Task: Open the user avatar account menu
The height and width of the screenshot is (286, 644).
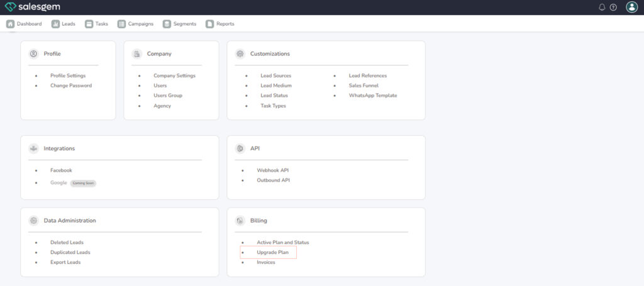Action: click(631, 8)
